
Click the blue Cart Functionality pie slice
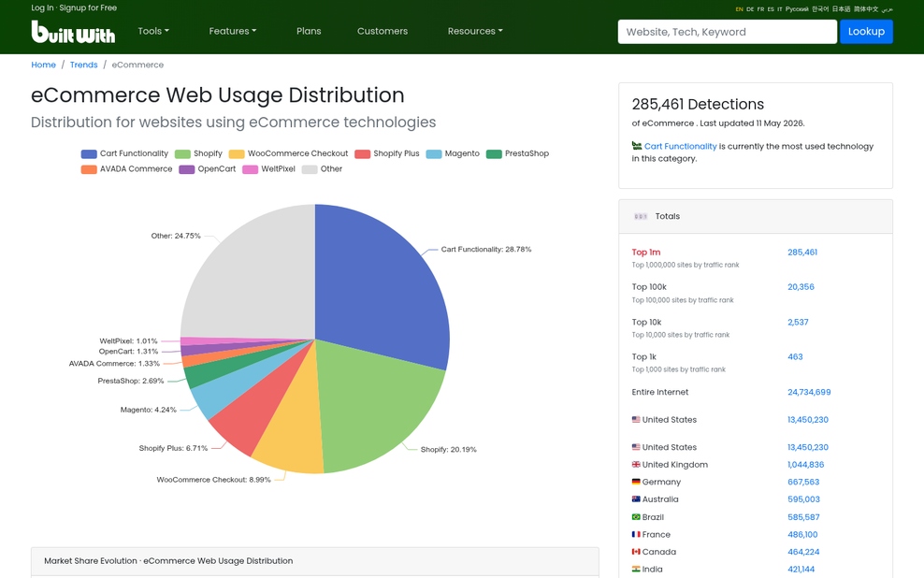[x=383, y=289]
